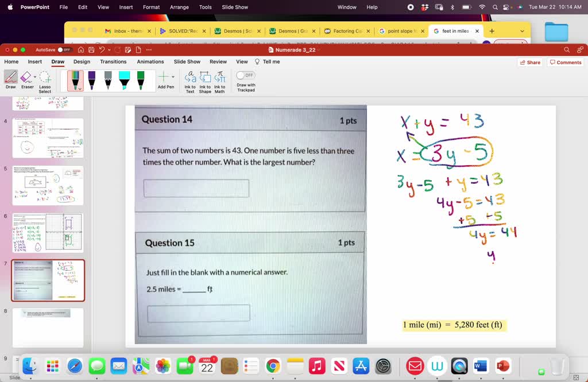Switch to the Animations ribbon tab

point(150,61)
